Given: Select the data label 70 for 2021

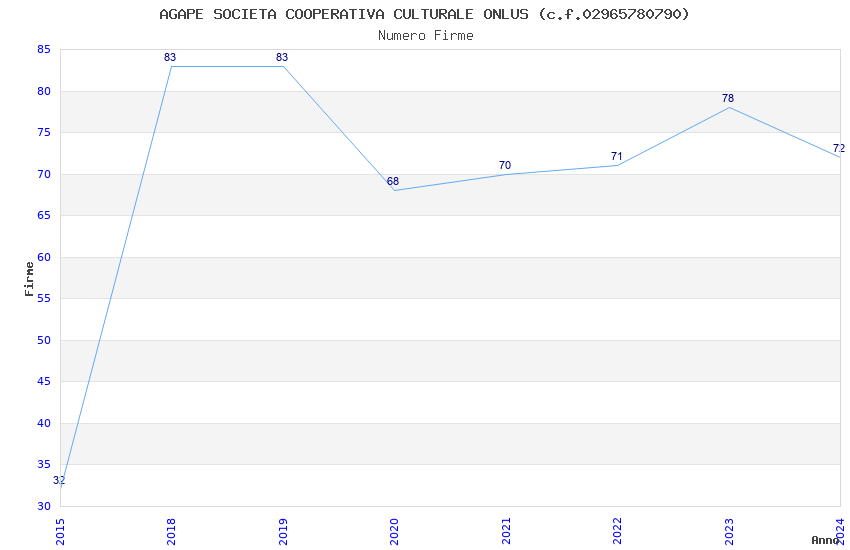Looking at the screenshot, I should [505, 165].
